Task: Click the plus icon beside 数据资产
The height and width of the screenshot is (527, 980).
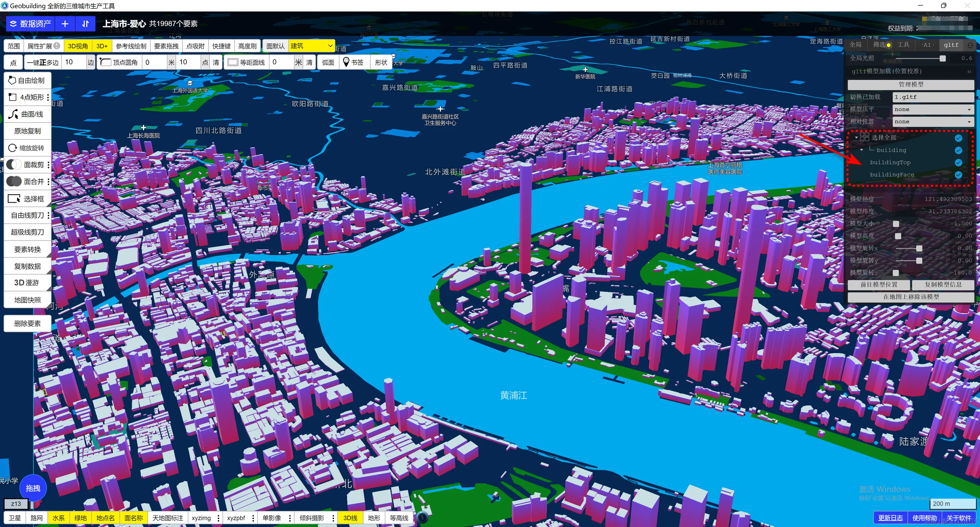Action: click(x=65, y=24)
